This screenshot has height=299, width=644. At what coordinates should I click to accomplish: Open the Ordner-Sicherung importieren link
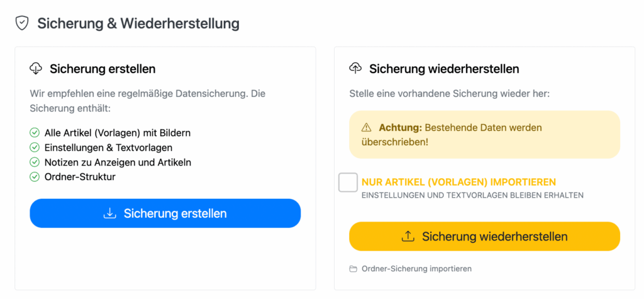pyautogui.click(x=416, y=269)
